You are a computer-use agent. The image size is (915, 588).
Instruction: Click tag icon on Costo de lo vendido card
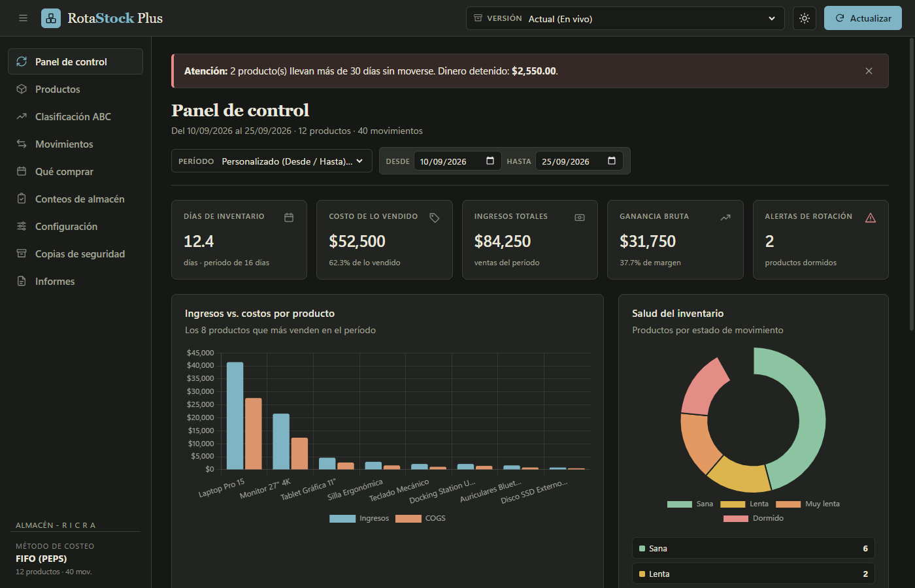435,218
